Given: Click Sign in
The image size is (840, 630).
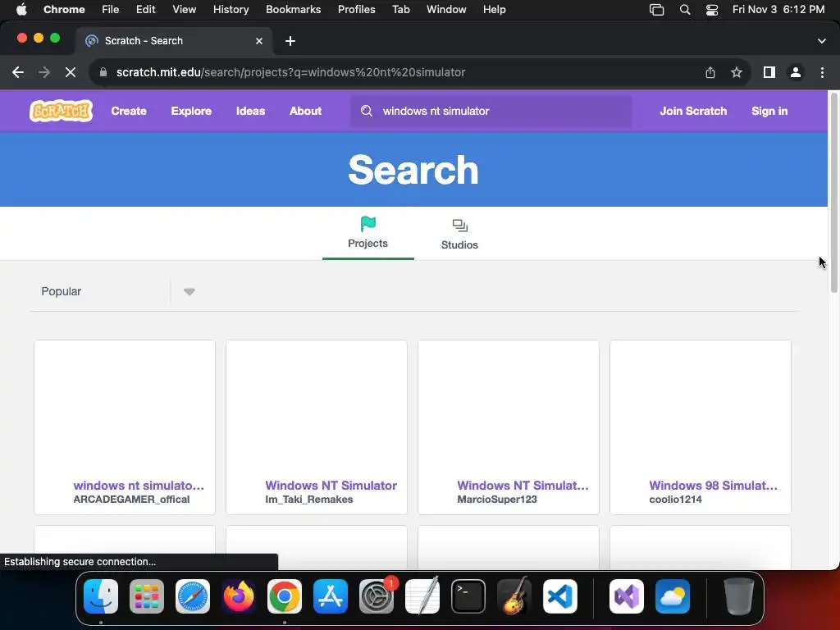Looking at the screenshot, I should (x=769, y=111).
